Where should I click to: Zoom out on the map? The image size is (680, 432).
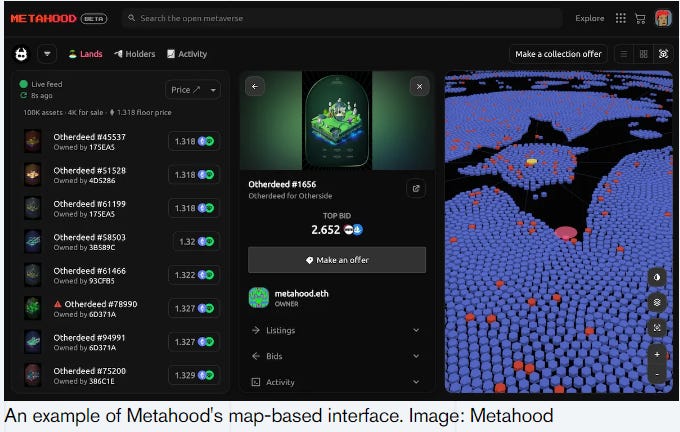(657, 374)
